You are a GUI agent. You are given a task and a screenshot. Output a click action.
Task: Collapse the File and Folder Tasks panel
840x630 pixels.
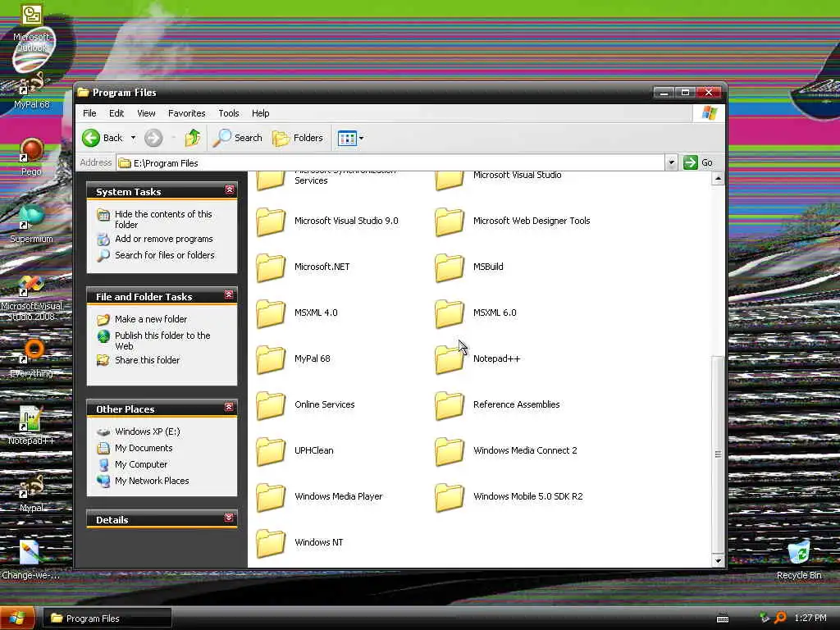229,295
